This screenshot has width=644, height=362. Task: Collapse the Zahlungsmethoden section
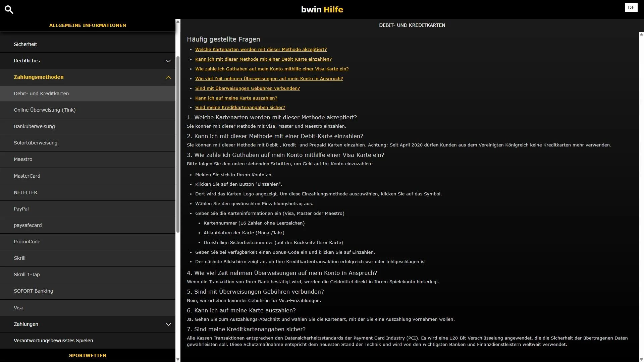point(88,77)
